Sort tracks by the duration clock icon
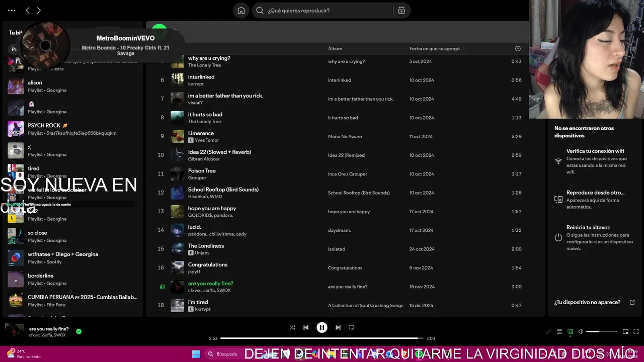This screenshot has height=362, width=644. pyautogui.click(x=518, y=48)
